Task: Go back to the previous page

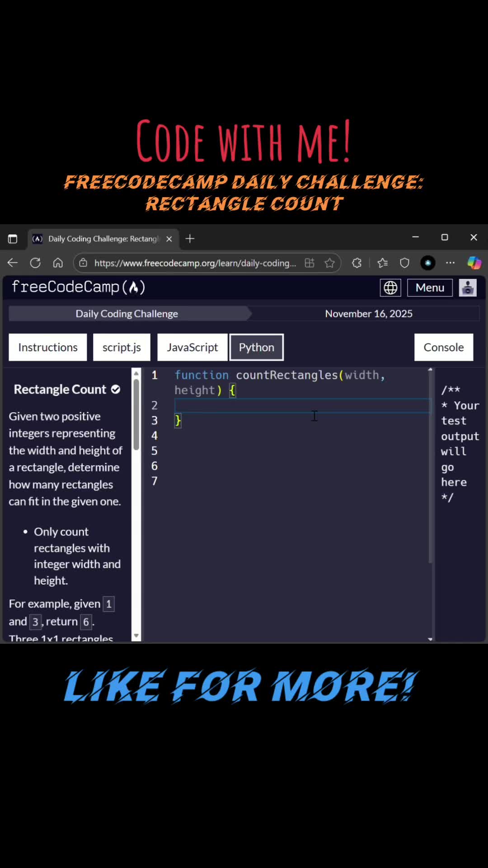Action: tap(13, 263)
